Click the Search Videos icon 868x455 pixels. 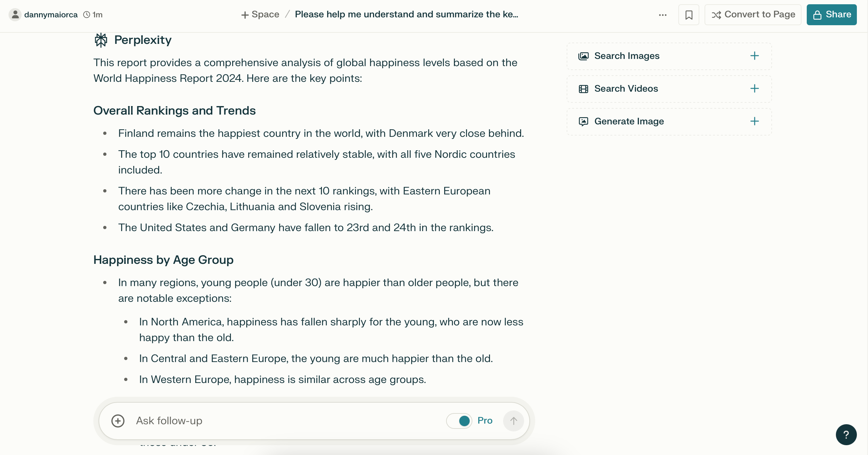click(584, 88)
